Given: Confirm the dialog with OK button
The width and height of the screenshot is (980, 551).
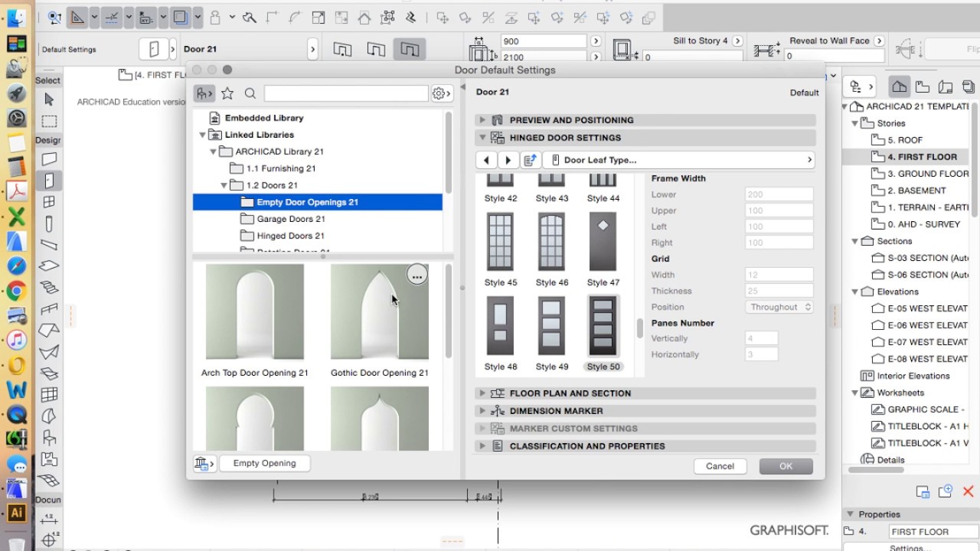Looking at the screenshot, I should click(x=786, y=466).
